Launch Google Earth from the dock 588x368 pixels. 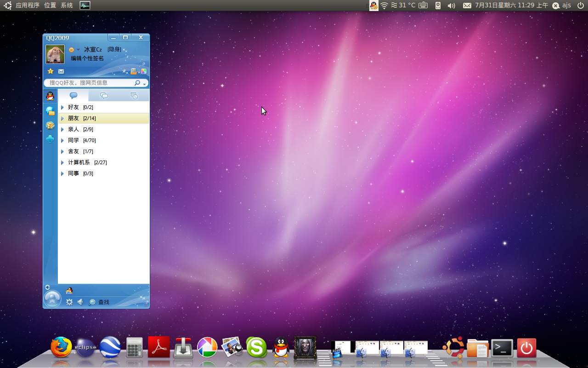tap(110, 347)
